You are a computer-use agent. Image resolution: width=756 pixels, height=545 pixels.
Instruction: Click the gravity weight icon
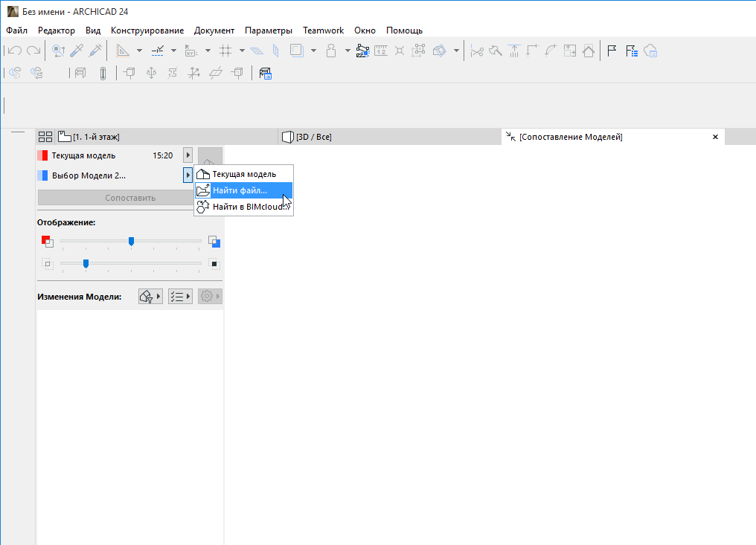[330, 51]
